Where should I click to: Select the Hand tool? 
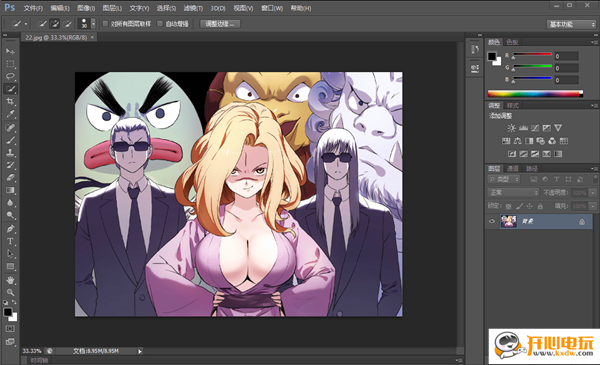pyautogui.click(x=10, y=280)
